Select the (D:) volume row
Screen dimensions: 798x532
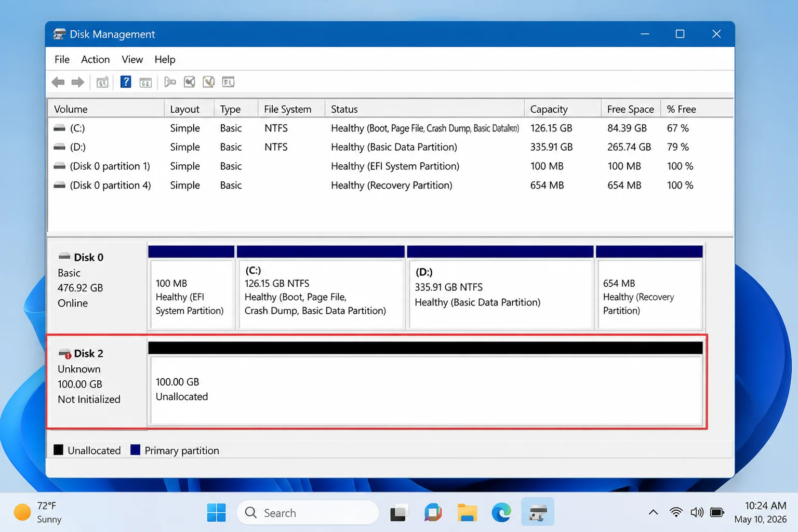pos(390,147)
